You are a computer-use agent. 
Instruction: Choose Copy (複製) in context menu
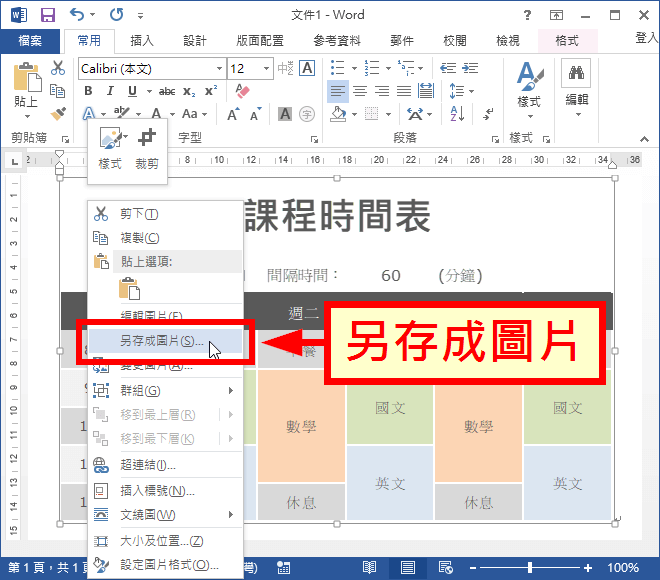pyautogui.click(x=165, y=238)
